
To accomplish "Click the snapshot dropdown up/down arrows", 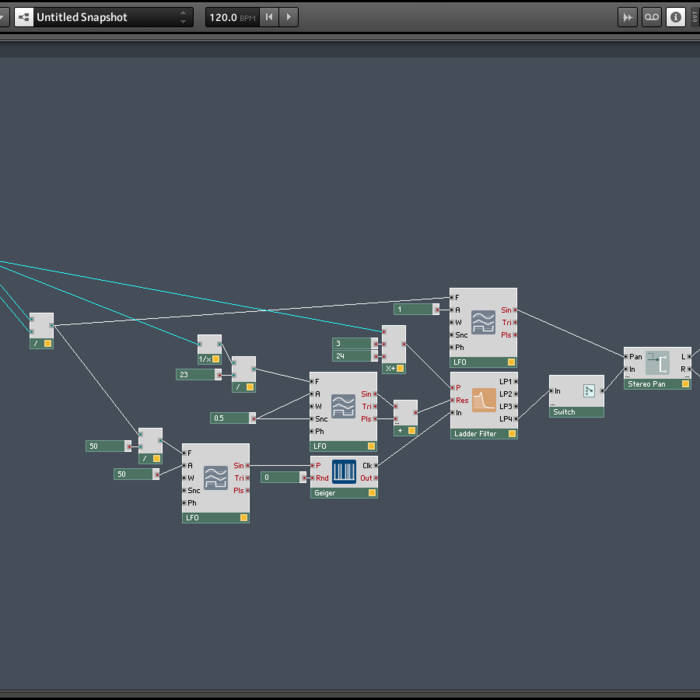I will point(183,17).
